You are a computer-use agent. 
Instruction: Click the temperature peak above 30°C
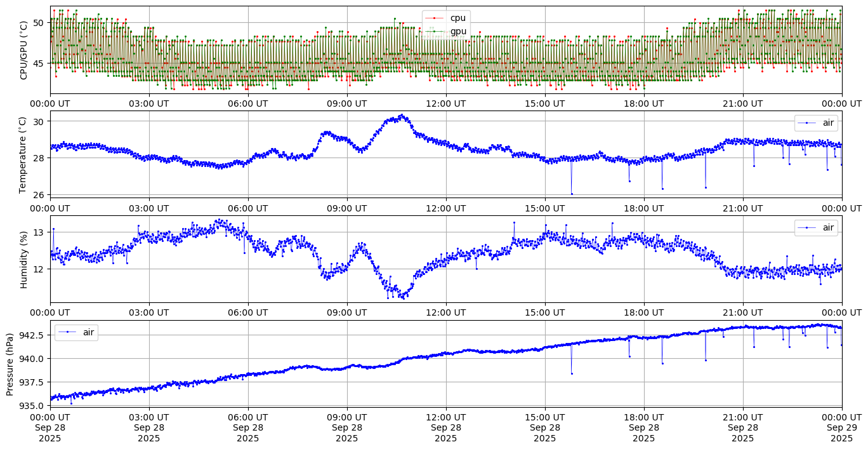[400, 116]
